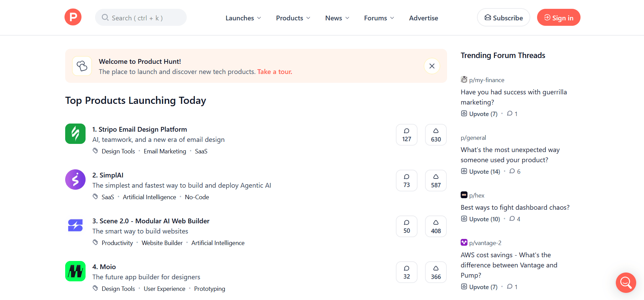
Task: Click the Sign in button
Action: 558,17
